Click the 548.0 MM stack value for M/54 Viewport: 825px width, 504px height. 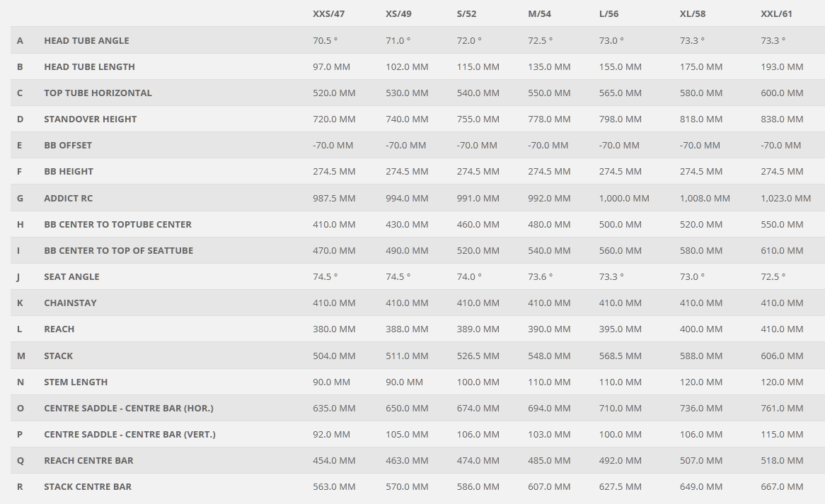pyautogui.click(x=549, y=356)
